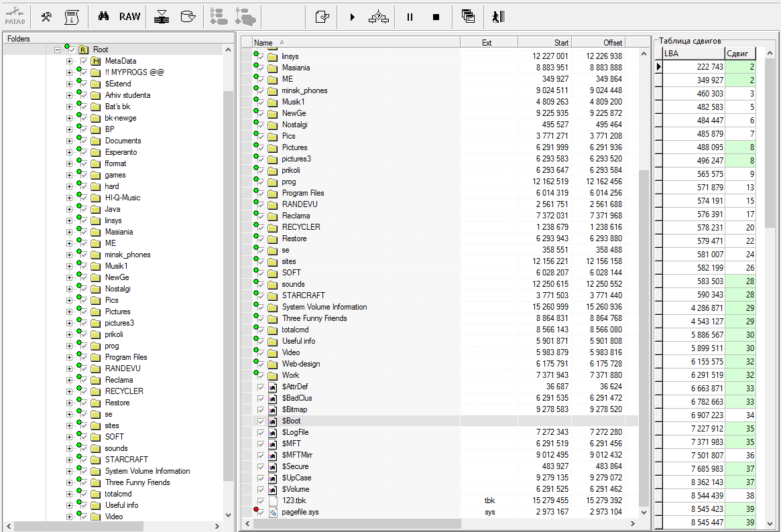Image resolution: width=781 pixels, height=532 pixels.
Task: Select the Root folder icon in tree
Action: click(x=84, y=50)
